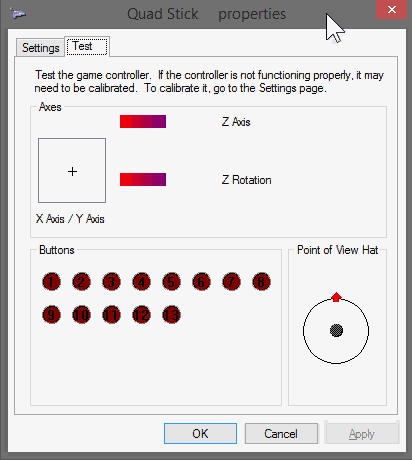Click button indicator 9
412x460 pixels.
click(51, 315)
